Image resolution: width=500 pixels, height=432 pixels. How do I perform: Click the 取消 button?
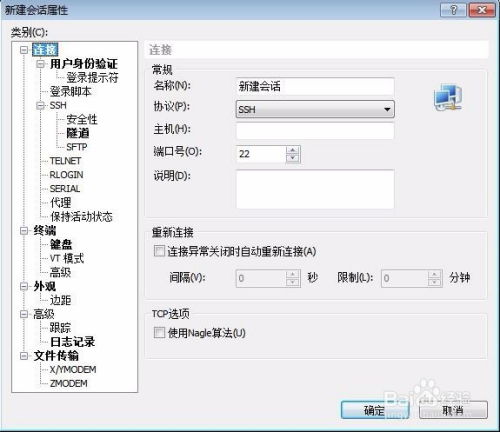(453, 410)
